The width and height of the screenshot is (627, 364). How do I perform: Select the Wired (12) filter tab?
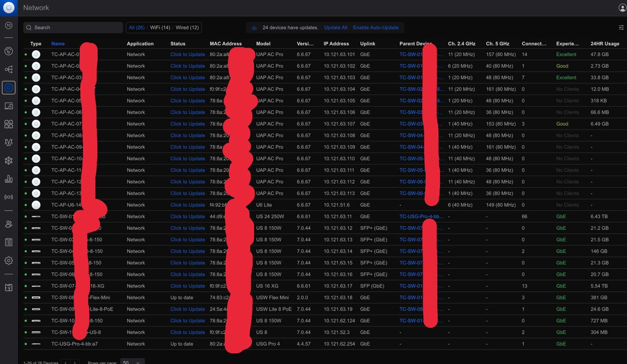click(187, 27)
